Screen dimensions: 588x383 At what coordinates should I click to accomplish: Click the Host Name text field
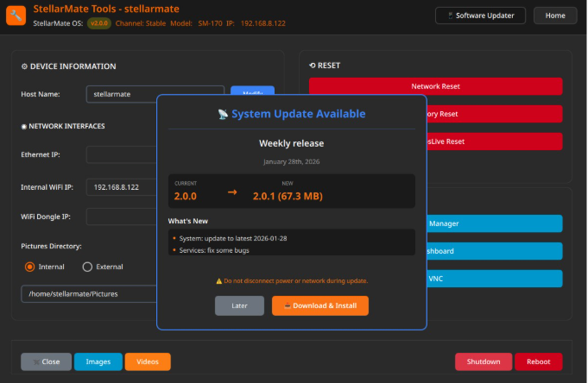pos(155,94)
